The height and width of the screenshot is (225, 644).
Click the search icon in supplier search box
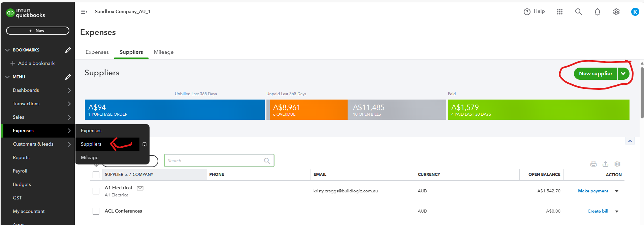pos(267,161)
